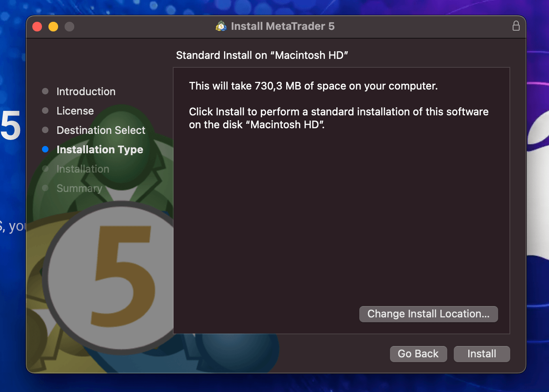Select the Destination Select step
Screen dimensions: 549x392
(x=101, y=130)
